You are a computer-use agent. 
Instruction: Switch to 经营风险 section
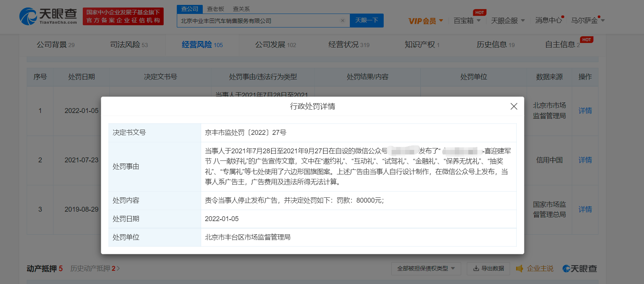click(x=202, y=45)
